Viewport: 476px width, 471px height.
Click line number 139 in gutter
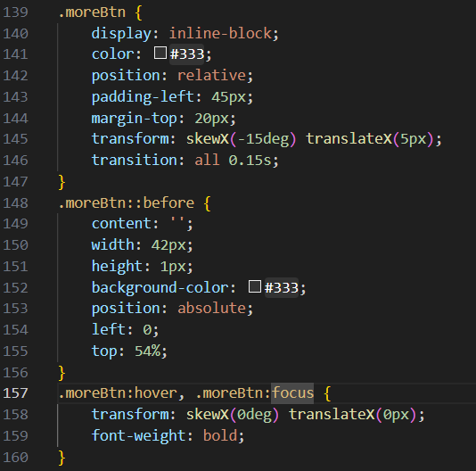pyautogui.click(x=15, y=12)
